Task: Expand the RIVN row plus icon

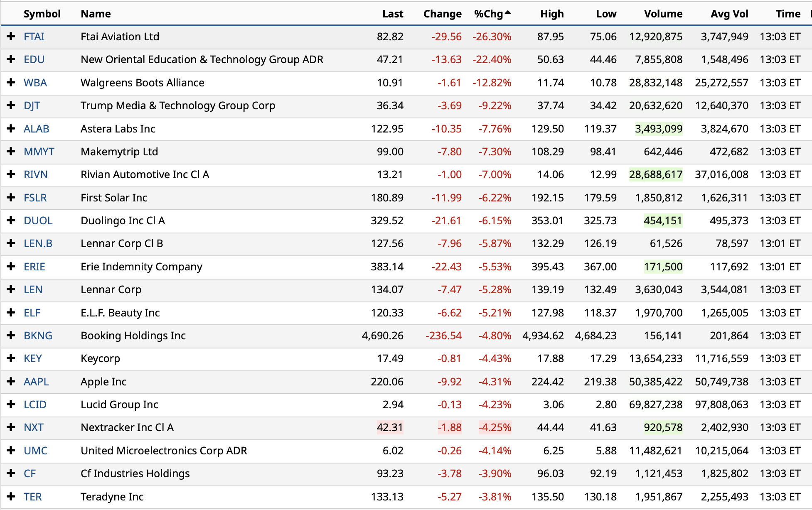Action: point(11,174)
